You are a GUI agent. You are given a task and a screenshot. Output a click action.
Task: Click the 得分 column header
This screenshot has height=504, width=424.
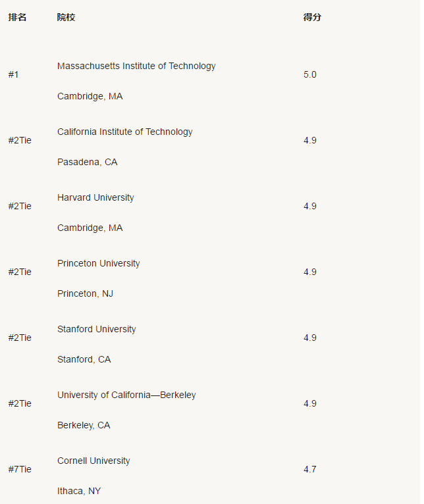tap(312, 17)
